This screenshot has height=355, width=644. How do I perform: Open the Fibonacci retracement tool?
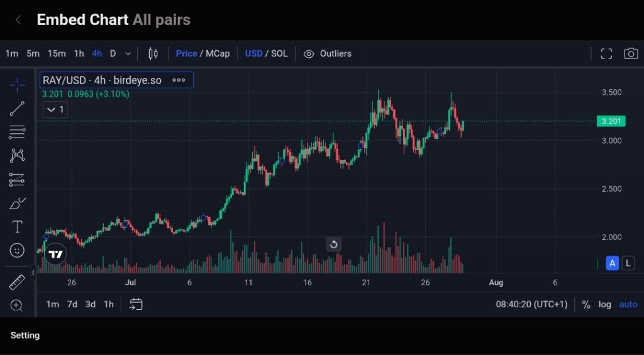coord(17,132)
